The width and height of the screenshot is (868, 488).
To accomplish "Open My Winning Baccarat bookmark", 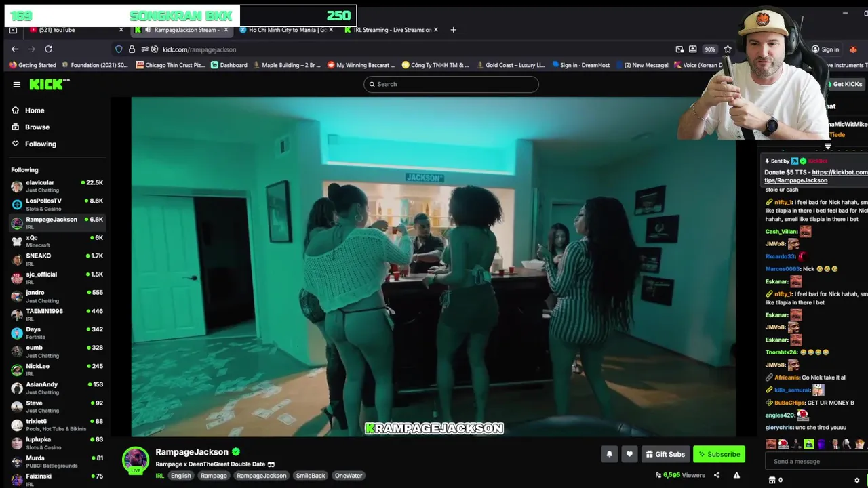I will pos(361,65).
